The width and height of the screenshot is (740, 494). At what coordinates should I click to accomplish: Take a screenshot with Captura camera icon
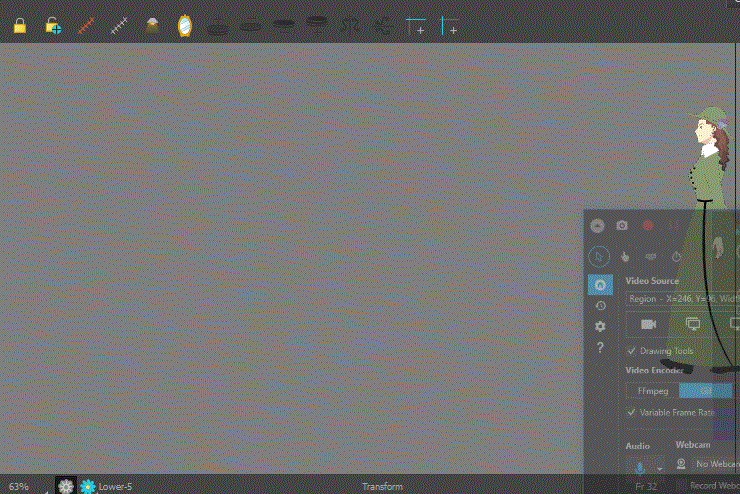[x=622, y=226]
